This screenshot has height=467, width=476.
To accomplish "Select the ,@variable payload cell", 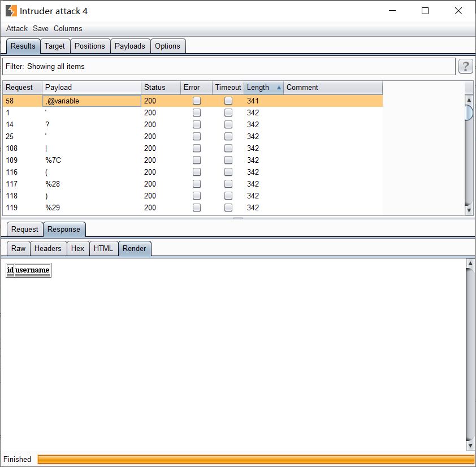I will 92,101.
